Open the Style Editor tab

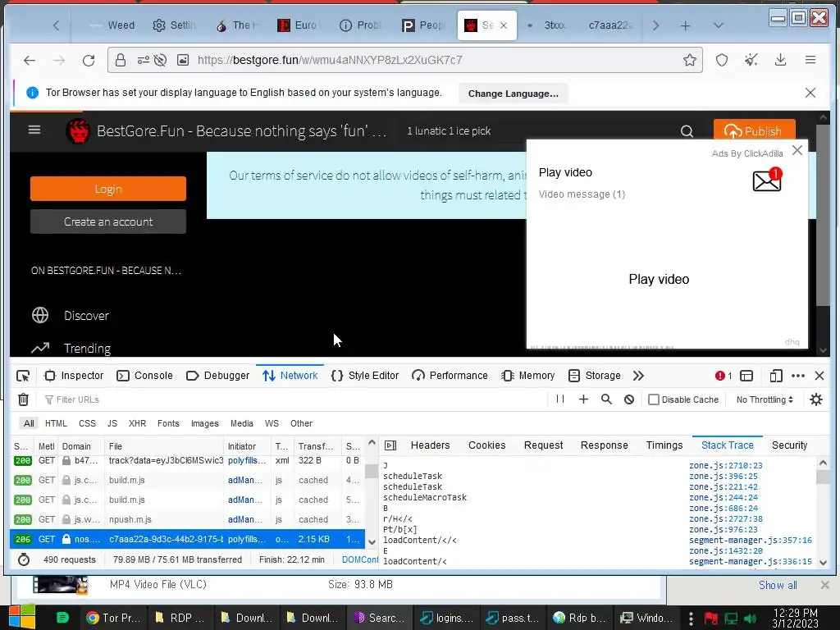click(365, 376)
